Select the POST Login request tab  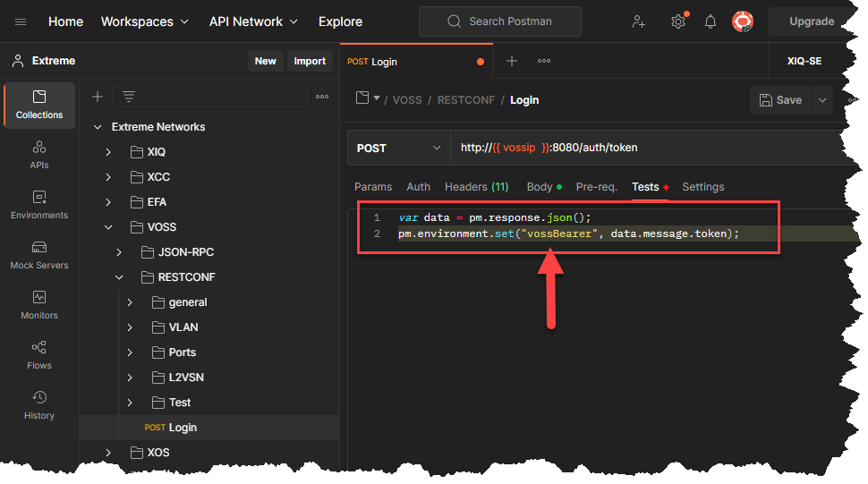click(x=416, y=62)
